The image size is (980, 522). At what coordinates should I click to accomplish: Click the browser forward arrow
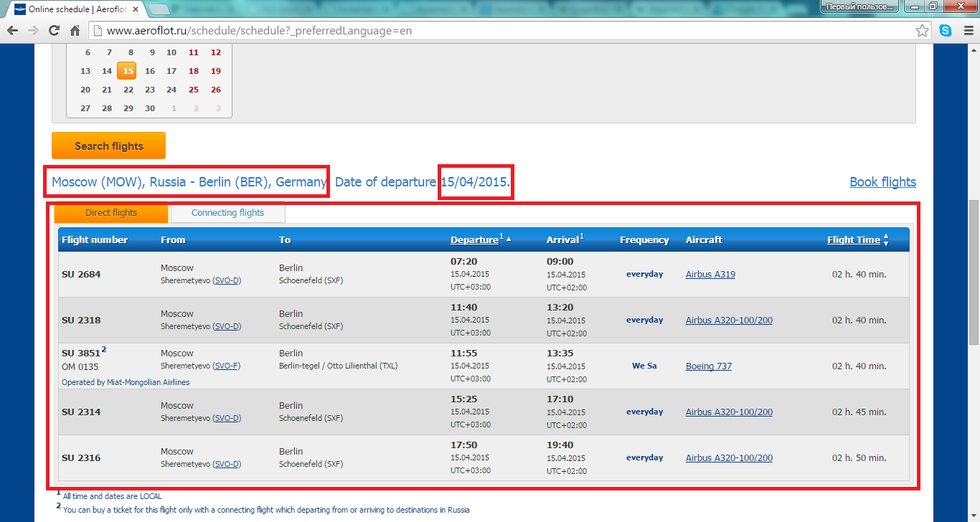(32, 31)
